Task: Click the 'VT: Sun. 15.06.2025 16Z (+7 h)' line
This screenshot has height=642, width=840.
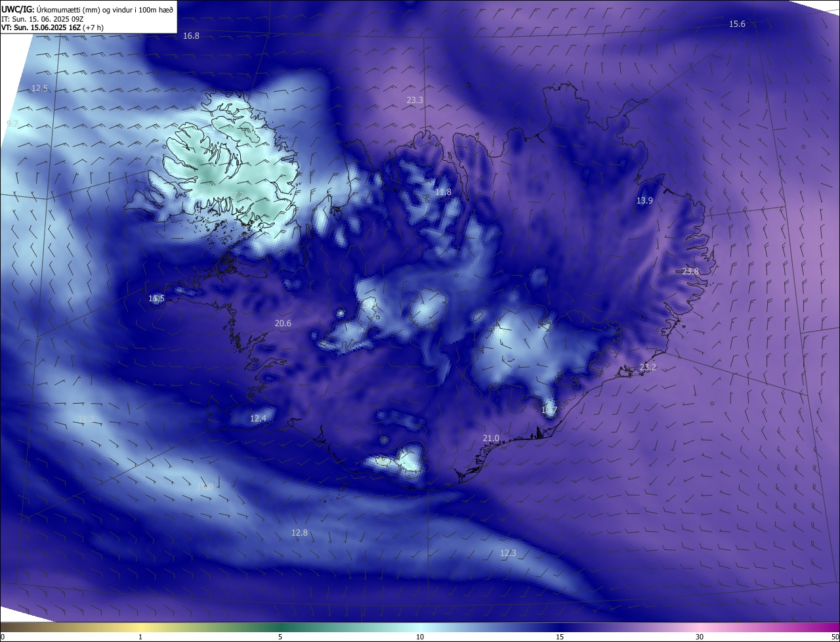Action: pos(52,28)
